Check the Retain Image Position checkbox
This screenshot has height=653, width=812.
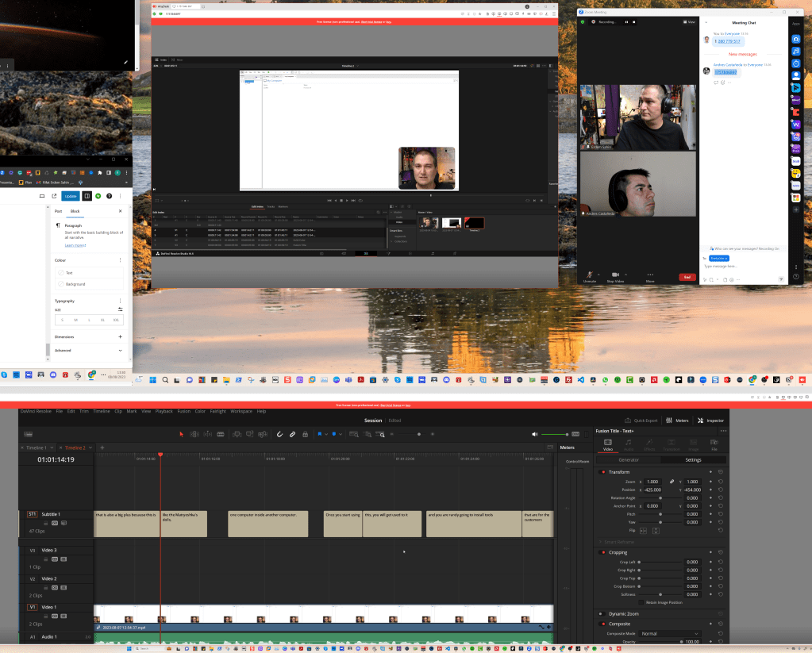click(641, 603)
